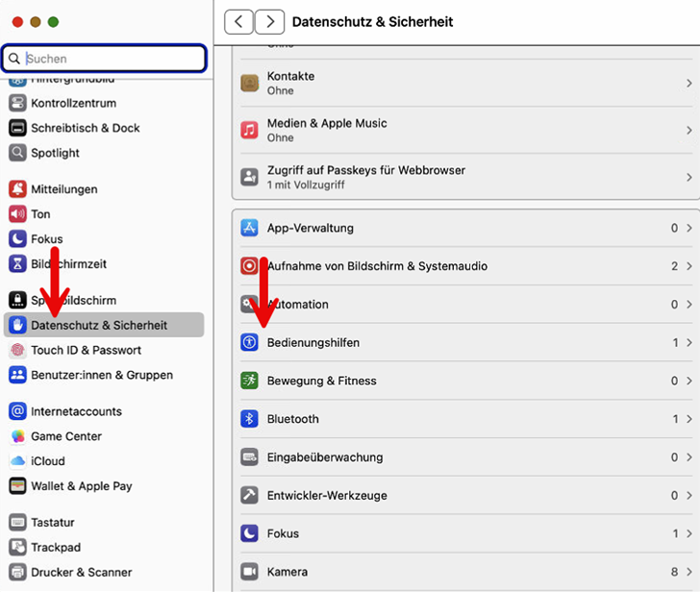Expand the Kontakte row chevron
The height and width of the screenshot is (592, 700).
tap(688, 84)
